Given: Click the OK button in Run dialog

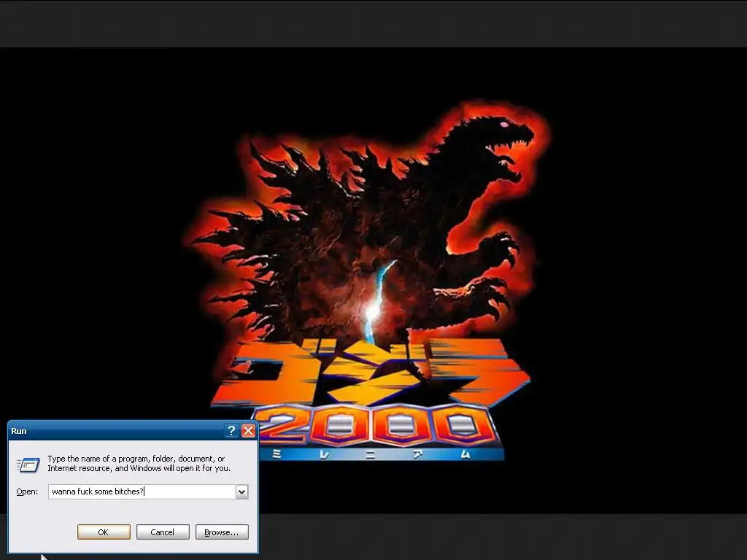Looking at the screenshot, I should (x=104, y=532).
